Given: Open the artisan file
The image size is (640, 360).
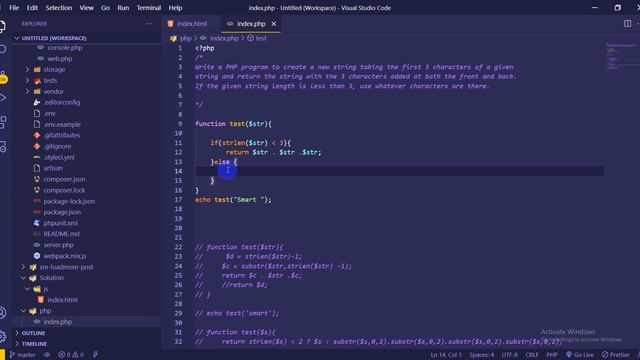Looking at the screenshot, I should 53,168.
